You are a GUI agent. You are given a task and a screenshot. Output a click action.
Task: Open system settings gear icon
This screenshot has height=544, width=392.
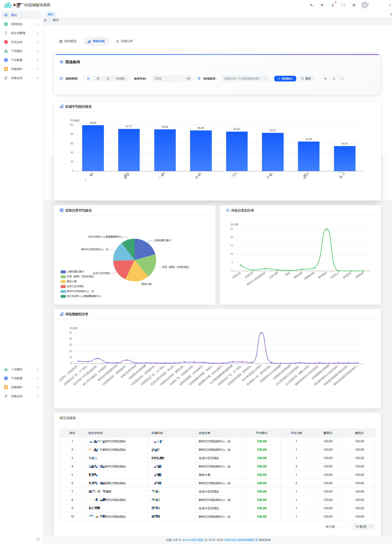point(354,5)
